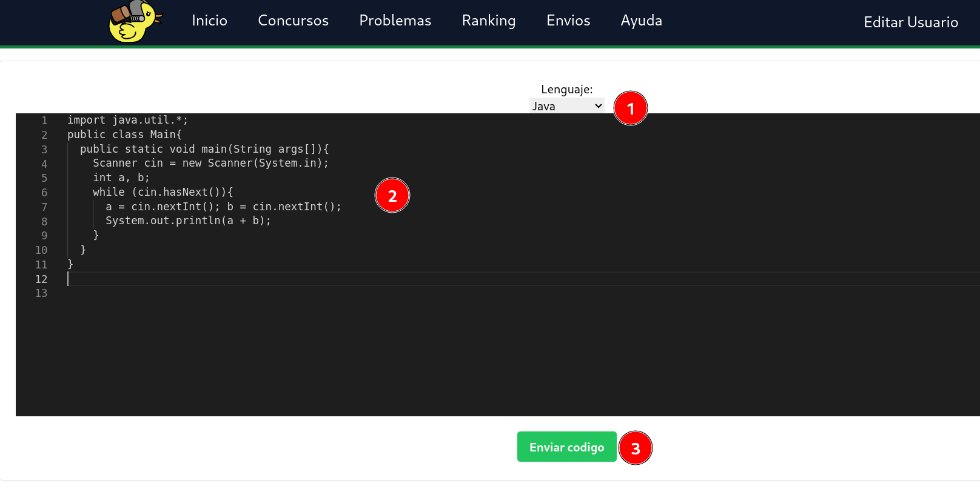Click line number 6 in gutter
Viewport: 980px width, 489px height.
click(44, 193)
